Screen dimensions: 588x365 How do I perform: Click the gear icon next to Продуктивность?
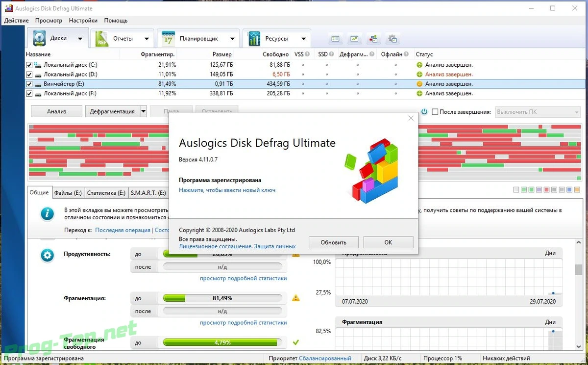pos(47,255)
